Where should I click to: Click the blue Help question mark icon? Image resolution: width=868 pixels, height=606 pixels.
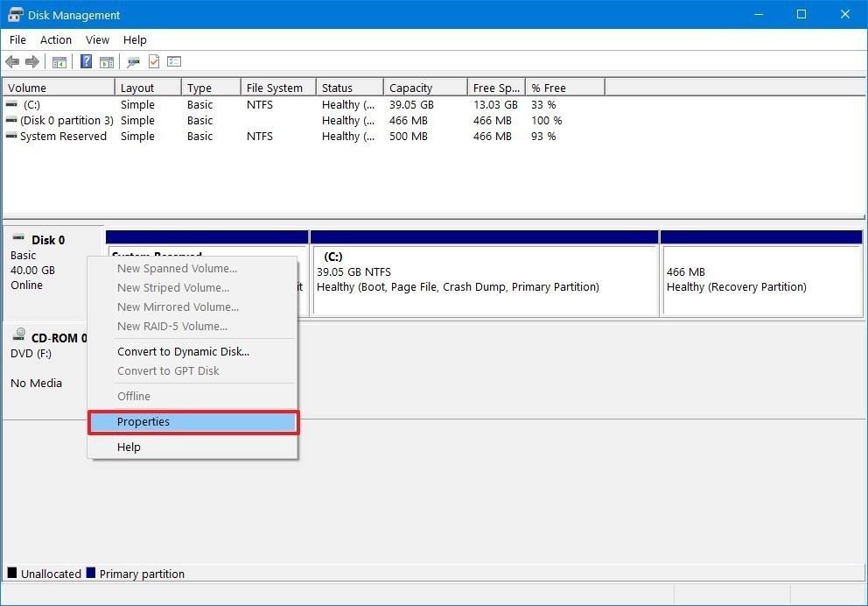pyautogui.click(x=87, y=62)
